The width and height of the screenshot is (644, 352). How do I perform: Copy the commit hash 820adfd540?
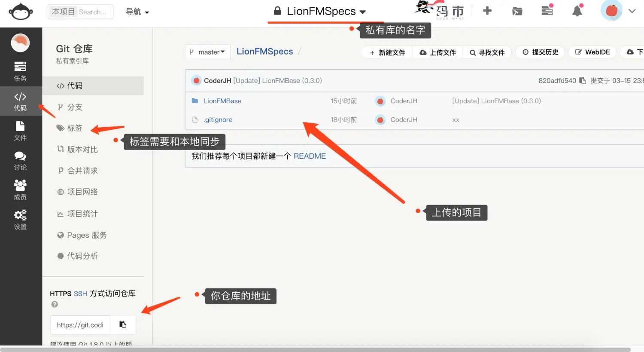pyautogui.click(x=583, y=80)
